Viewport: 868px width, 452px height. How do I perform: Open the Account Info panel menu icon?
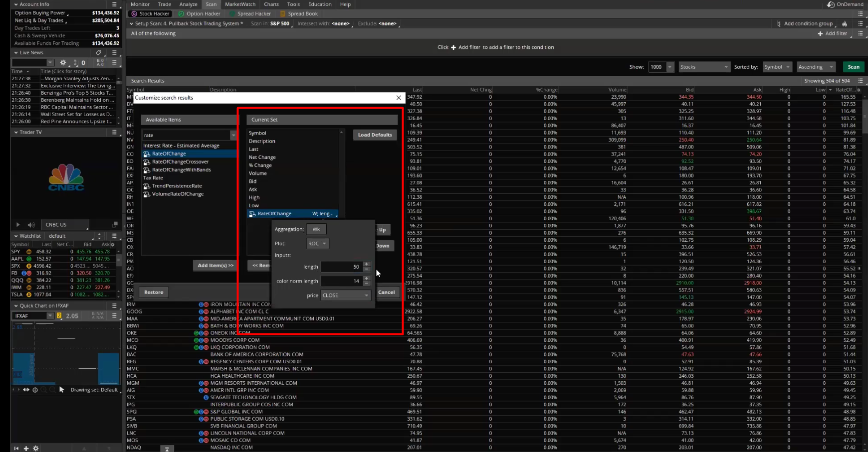pos(114,4)
